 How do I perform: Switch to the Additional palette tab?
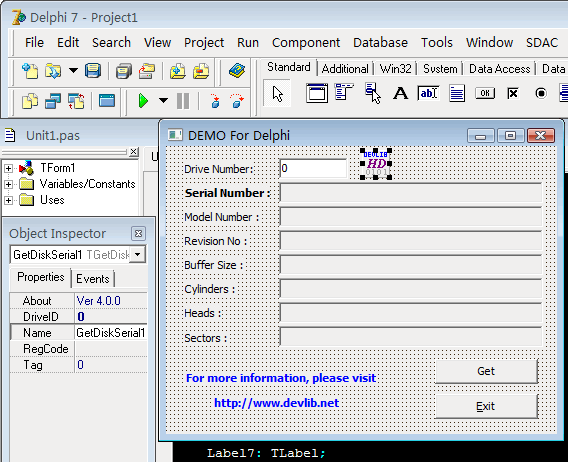click(345, 68)
